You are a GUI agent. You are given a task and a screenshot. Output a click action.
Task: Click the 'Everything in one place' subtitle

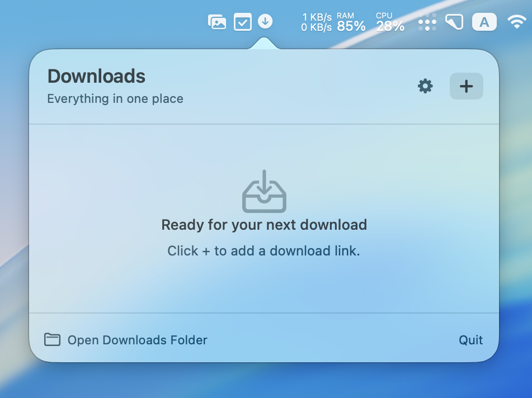[x=115, y=98]
